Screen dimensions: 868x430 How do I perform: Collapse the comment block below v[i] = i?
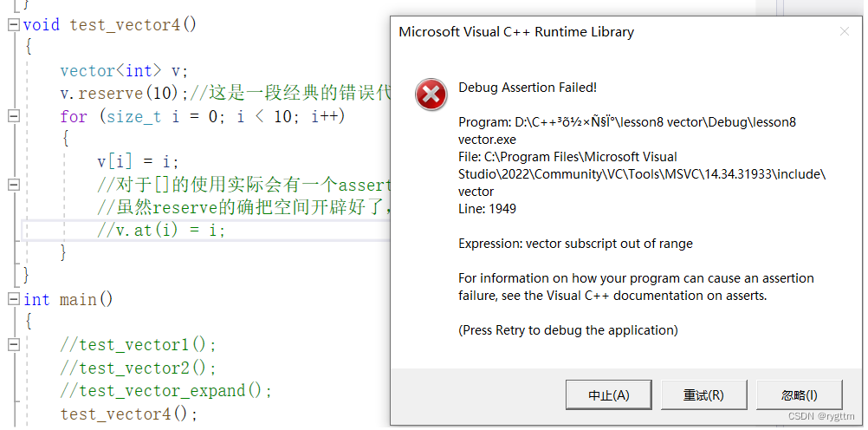13,185
